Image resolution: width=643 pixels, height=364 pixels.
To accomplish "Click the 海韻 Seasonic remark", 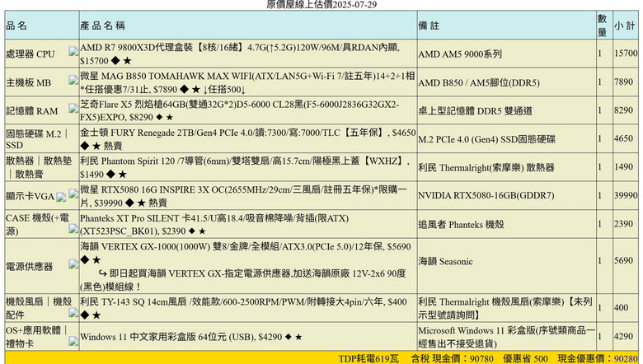I will [445, 261].
